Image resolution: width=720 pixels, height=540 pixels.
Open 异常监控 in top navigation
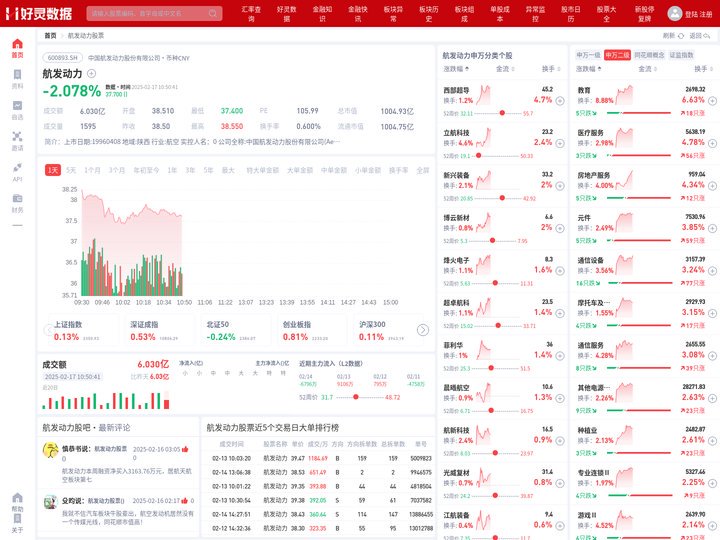pyautogui.click(x=535, y=13)
